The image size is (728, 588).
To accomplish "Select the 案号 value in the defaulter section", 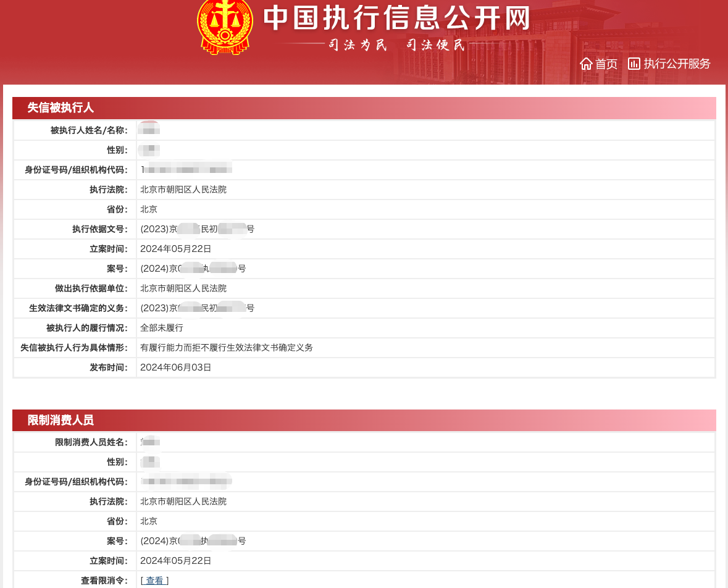I will pos(194,269).
